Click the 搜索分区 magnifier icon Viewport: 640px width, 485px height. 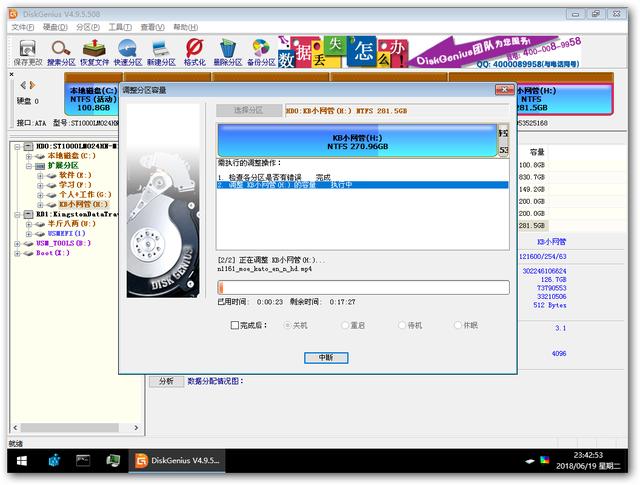tap(61, 50)
